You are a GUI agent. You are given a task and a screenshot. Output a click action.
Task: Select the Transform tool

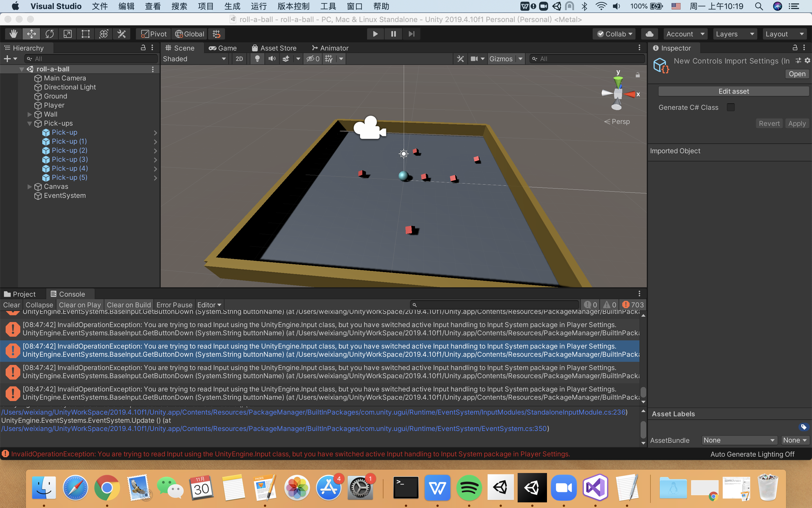pyautogui.click(x=104, y=34)
